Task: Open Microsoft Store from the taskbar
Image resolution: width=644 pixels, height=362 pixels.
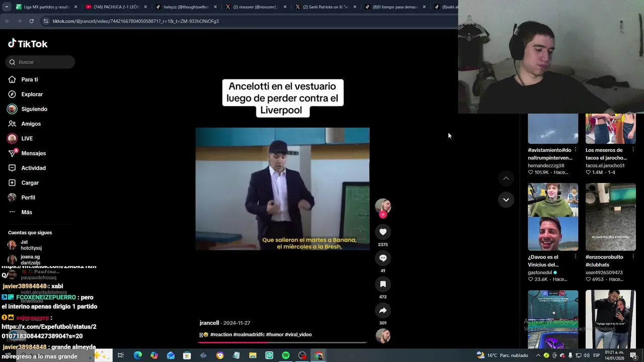Action: [187, 355]
